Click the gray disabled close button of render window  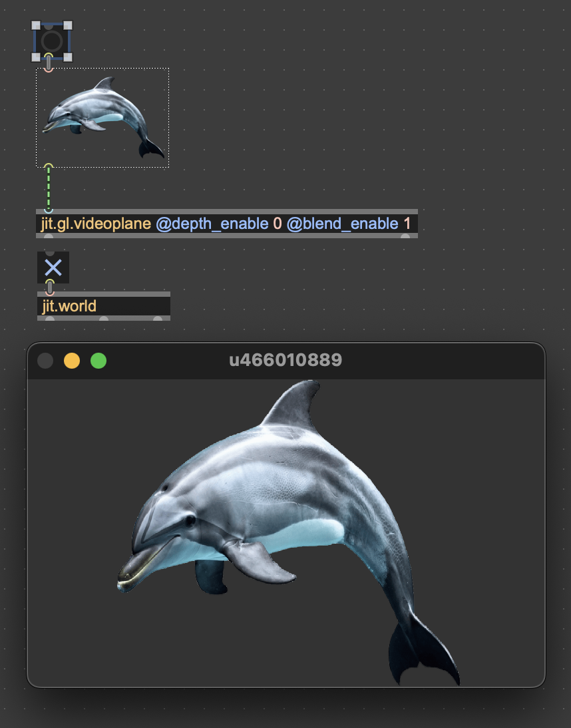pos(45,361)
